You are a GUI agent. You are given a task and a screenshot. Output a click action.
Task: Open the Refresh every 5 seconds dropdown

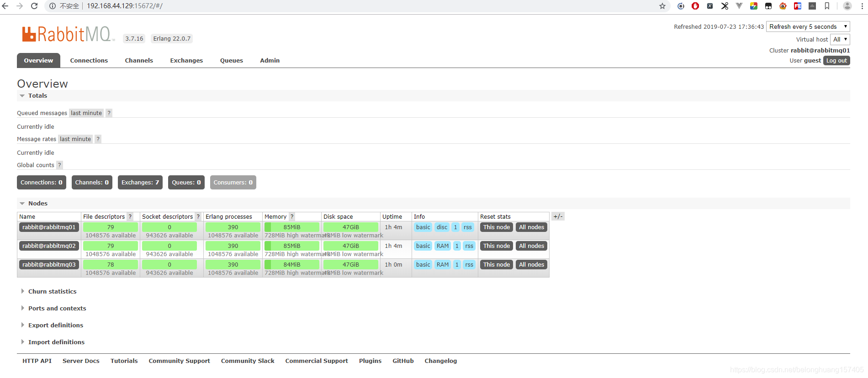pos(808,26)
